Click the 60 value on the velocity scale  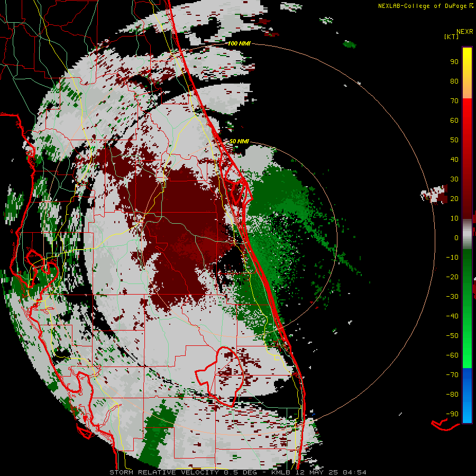click(454, 121)
